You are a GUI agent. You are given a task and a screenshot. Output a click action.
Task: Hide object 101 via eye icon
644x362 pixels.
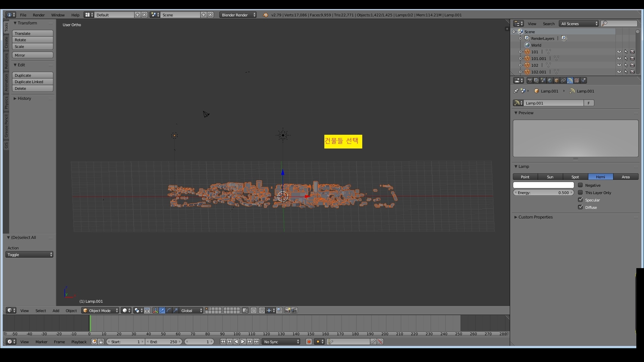pos(619,52)
